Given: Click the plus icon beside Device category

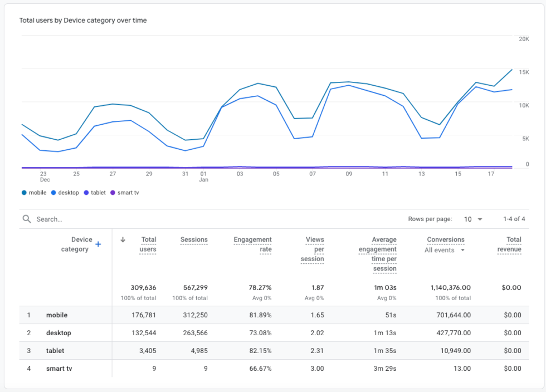Looking at the screenshot, I should click(x=98, y=244).
